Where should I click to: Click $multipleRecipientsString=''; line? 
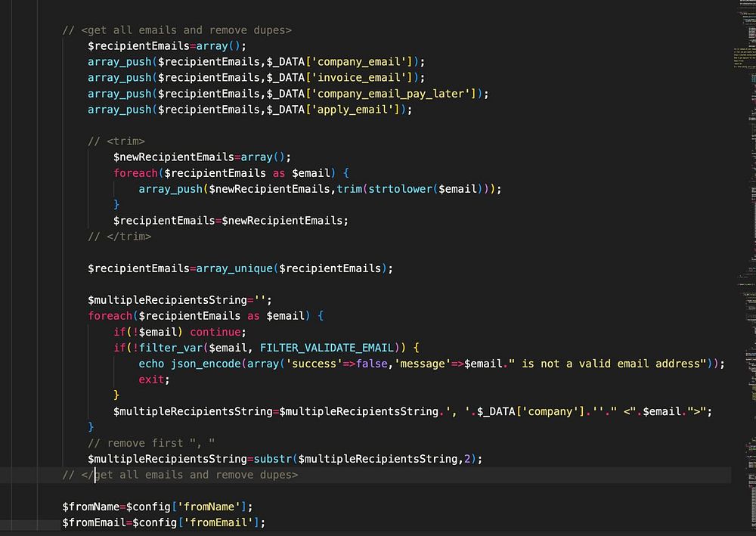[180, 300]
